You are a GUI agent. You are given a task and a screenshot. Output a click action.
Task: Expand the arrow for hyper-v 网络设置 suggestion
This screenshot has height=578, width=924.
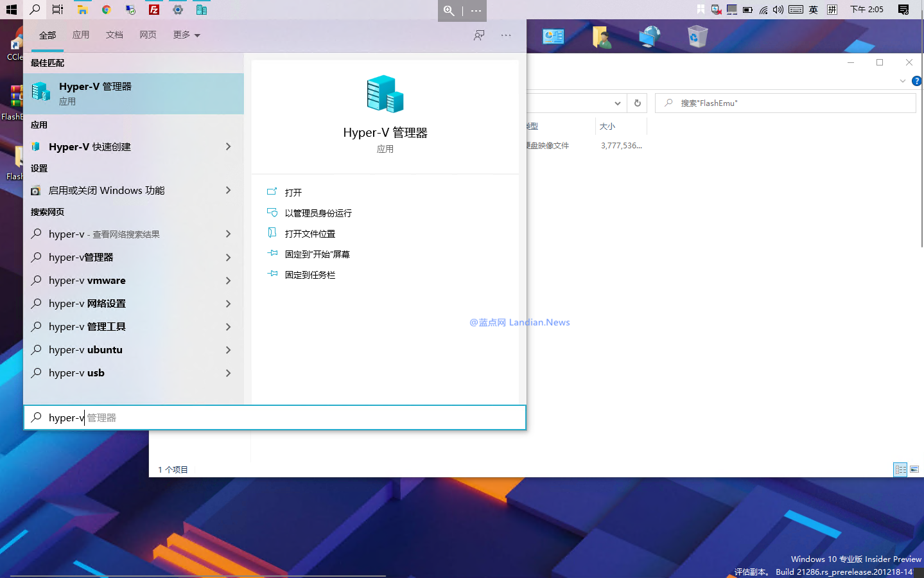(228, 304)
